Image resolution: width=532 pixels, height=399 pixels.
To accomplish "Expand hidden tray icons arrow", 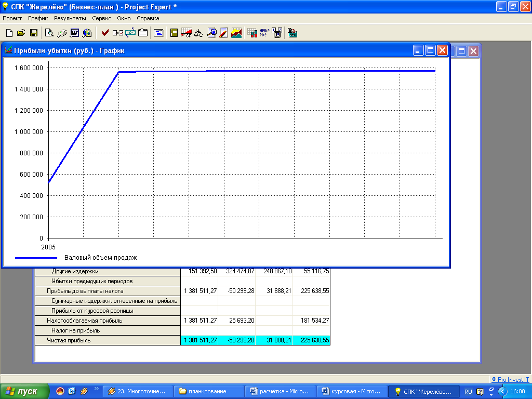I will pos(502,392).
